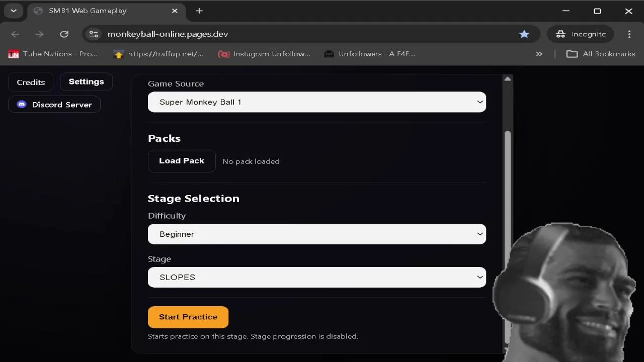This screenshot has height=362, width=644.
Task: Open the tab search chevron
Action: click(x=14, y=11)
